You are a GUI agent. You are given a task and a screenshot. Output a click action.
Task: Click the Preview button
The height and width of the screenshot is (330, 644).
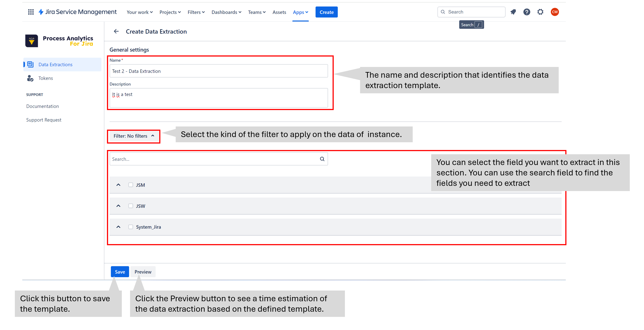click(143, 272)
